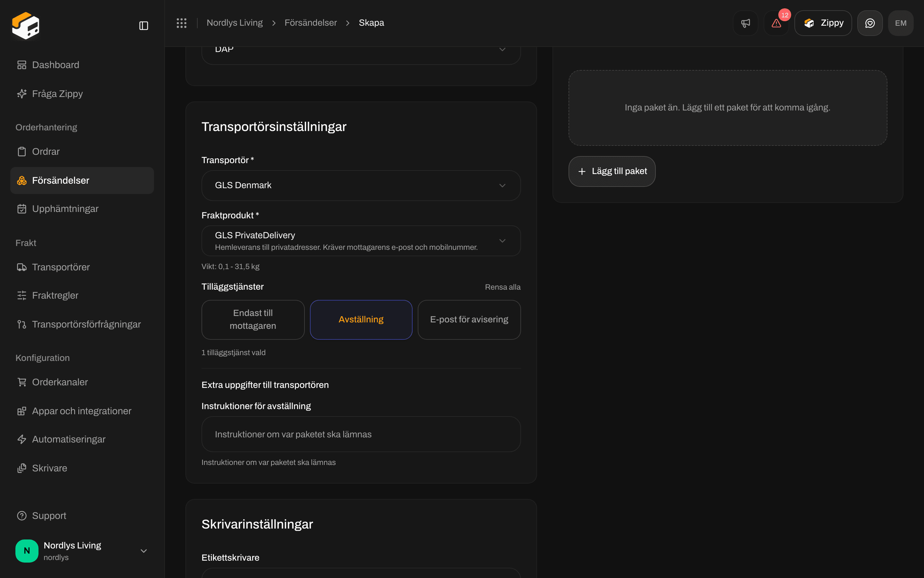Open EM user avatar menu
Screen dimensions: 924x578
[901, 23]
